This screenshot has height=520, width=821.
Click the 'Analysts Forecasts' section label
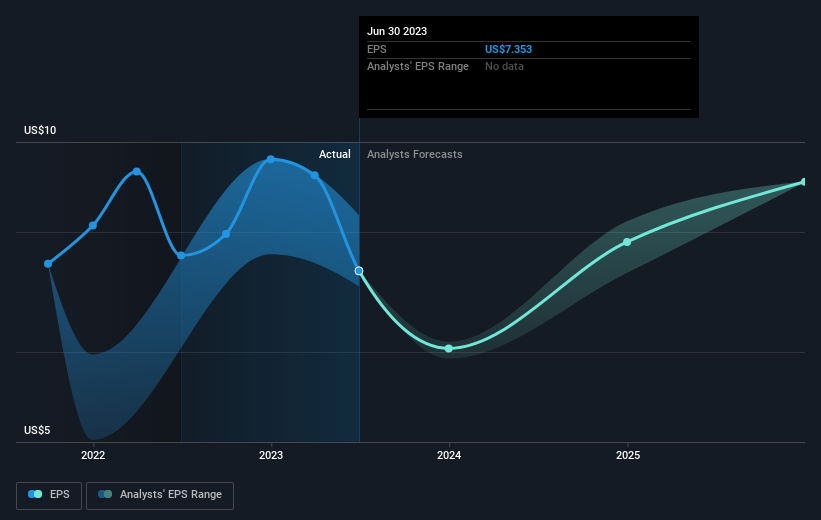415,154
